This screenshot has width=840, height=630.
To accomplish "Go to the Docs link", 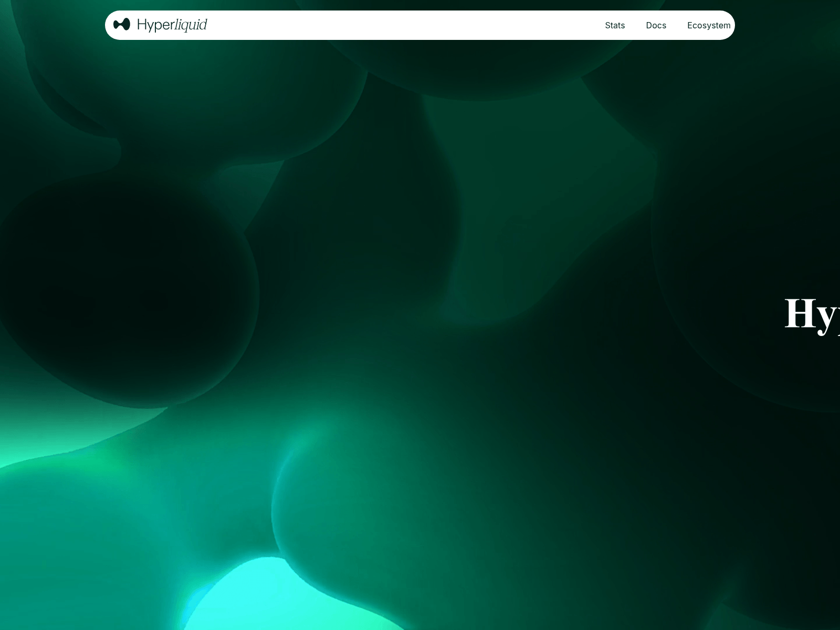I will pos(656,25).
